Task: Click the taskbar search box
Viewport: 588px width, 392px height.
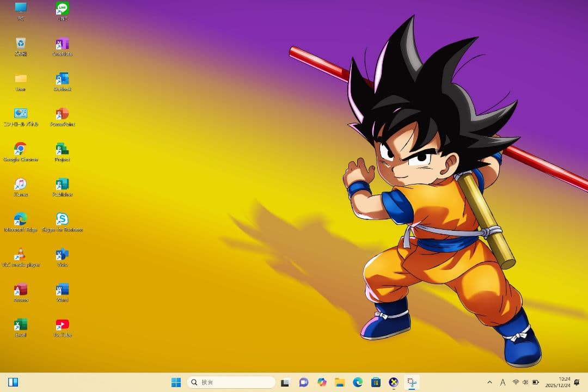Action: coord(231,382)
